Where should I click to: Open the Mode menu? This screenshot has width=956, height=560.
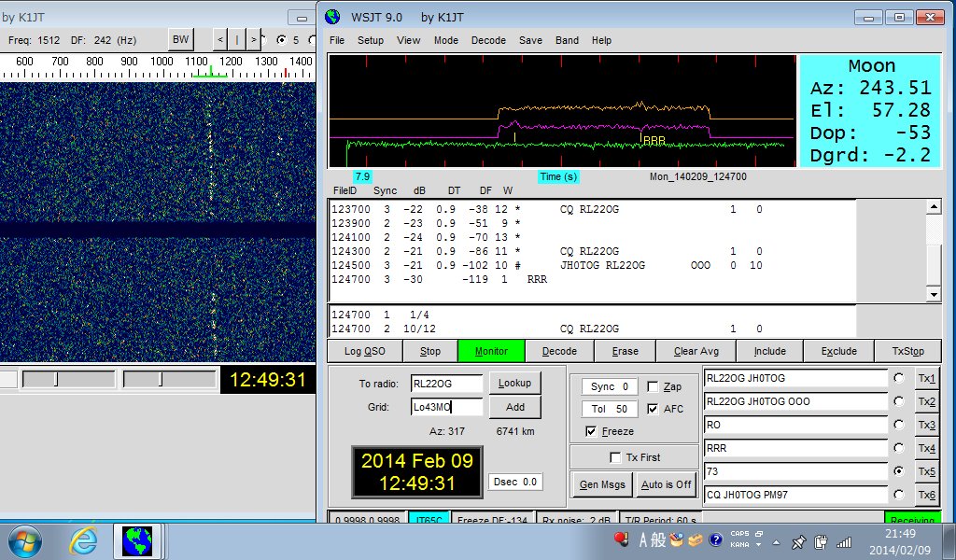click(x=445, y=40)
